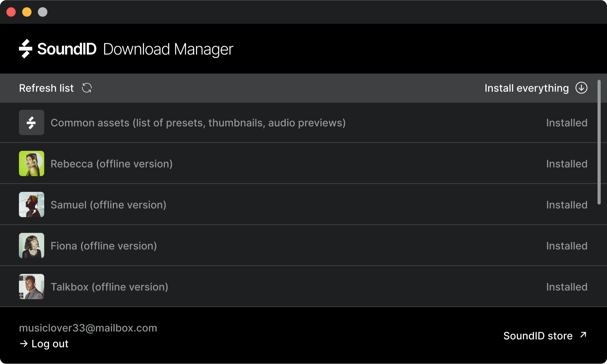Click the Talkbox offline version thumbnail

click(x=31, y=286)
